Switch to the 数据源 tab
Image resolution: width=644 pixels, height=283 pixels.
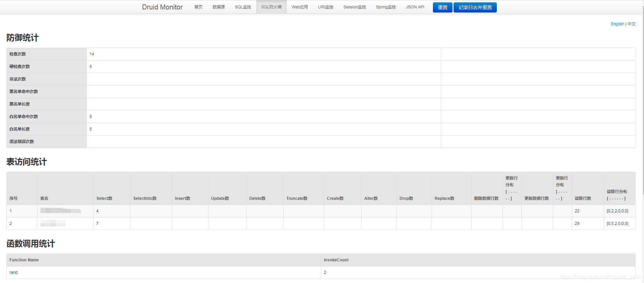click(218, 7)
